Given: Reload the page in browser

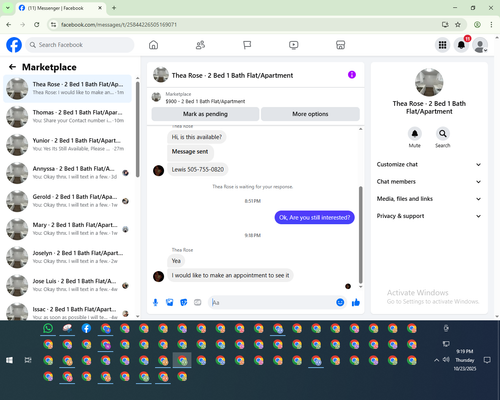Looking at the screenshot, I should pyautogui.click(x=37, y=25).
